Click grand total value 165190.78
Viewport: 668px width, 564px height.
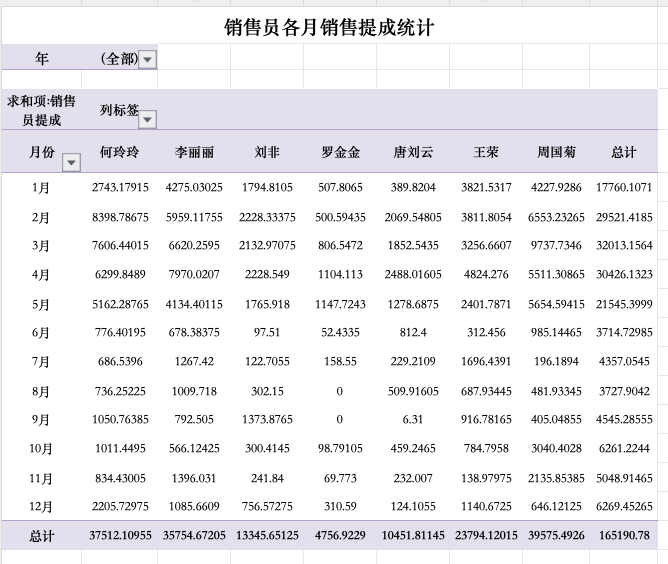tap(624, 535)
